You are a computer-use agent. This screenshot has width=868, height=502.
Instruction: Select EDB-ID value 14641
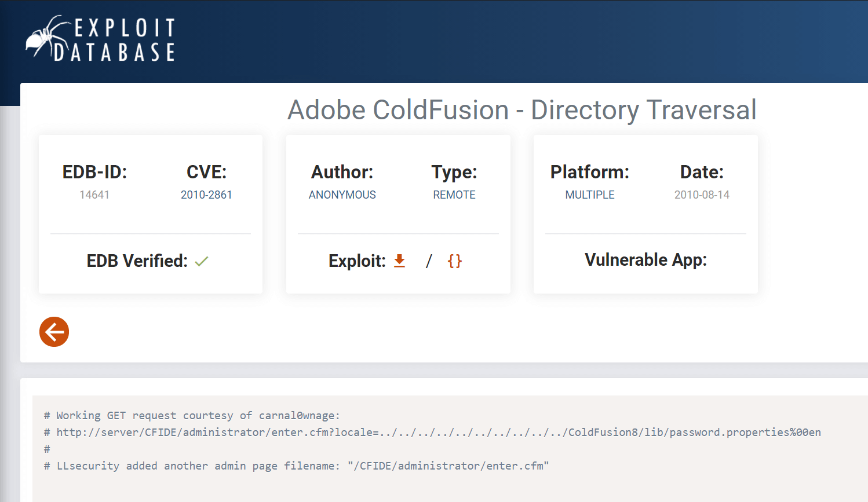[x=94, y=195]
